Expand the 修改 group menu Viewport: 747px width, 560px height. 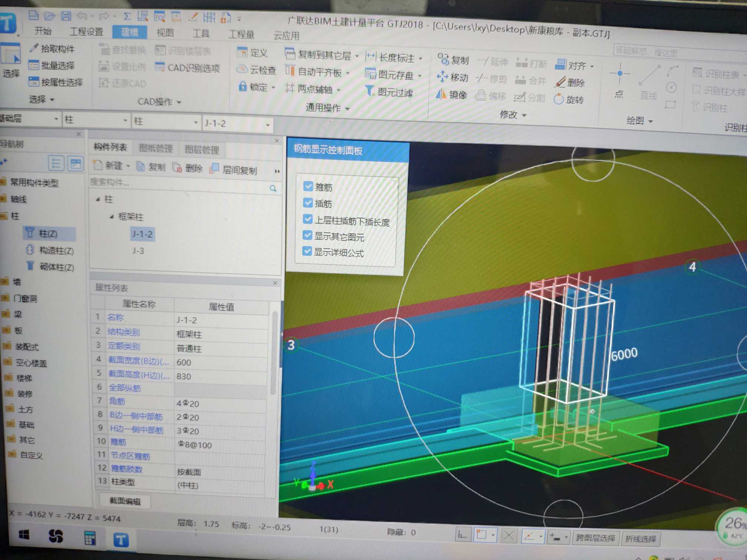point(513,115)
